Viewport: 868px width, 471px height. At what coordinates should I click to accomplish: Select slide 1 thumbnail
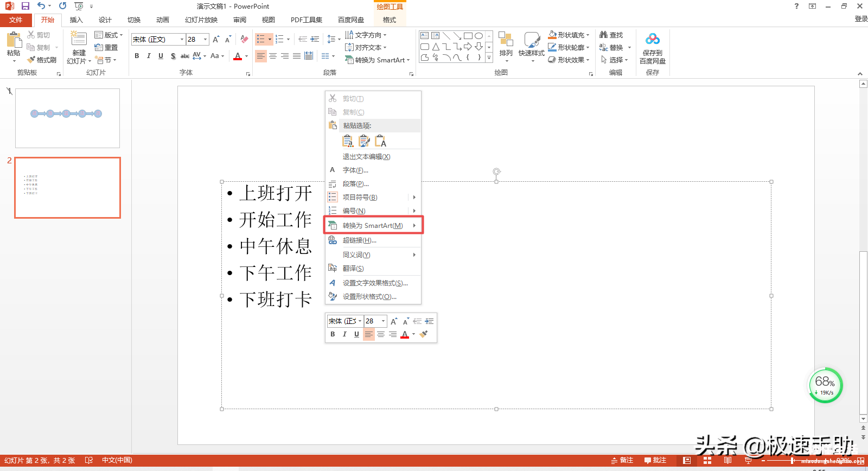point(67,118)
